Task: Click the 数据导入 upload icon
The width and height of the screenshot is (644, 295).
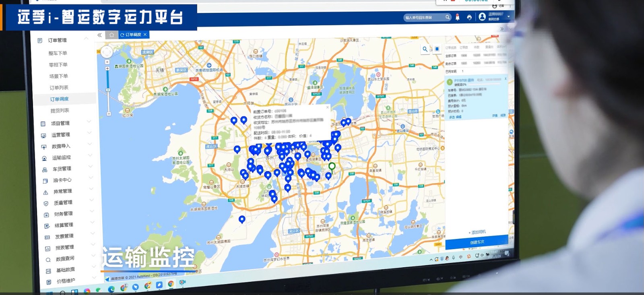Action: 44,147
